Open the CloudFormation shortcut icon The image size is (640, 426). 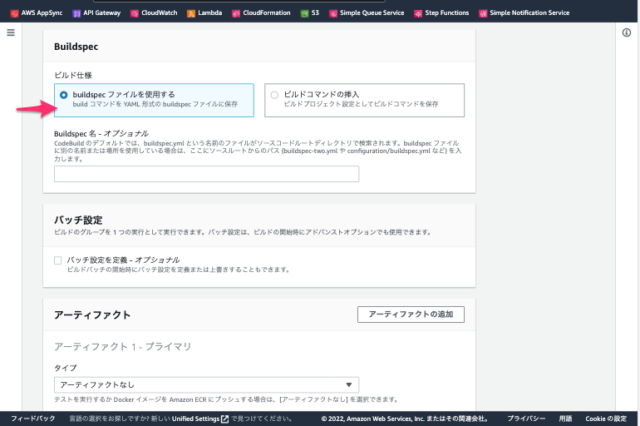236,13
